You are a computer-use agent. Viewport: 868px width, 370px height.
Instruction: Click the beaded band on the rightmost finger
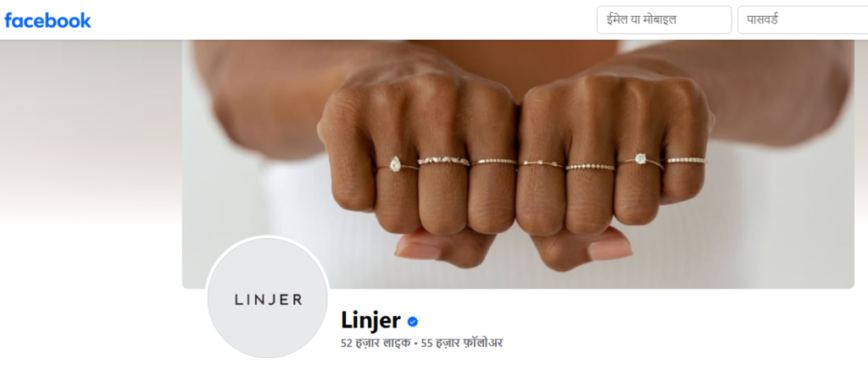[687, 160]
